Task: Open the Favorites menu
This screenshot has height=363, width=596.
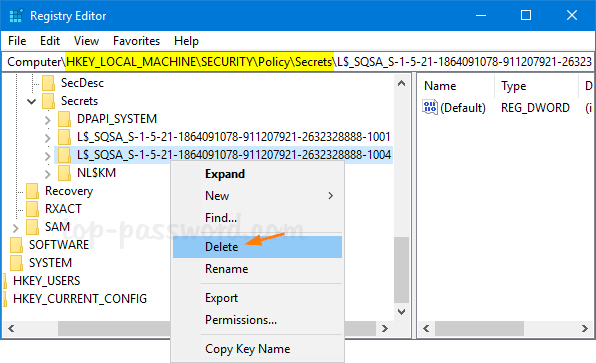Action: coord(136,41)
